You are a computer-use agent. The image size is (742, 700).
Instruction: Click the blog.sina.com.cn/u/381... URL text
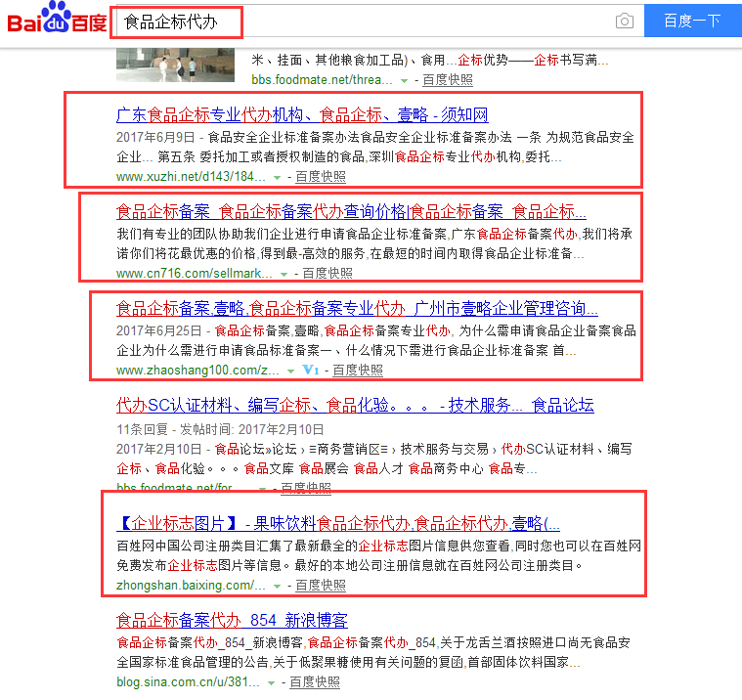[188, 682]
